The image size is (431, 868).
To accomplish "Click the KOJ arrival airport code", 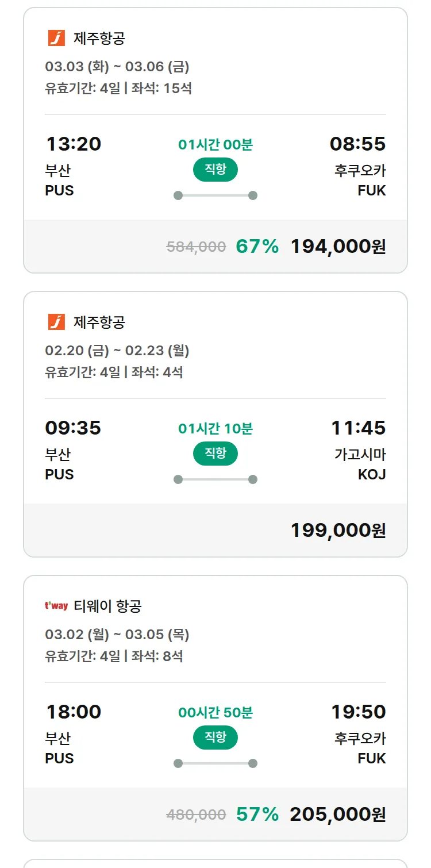I will [x=372, y=474].
